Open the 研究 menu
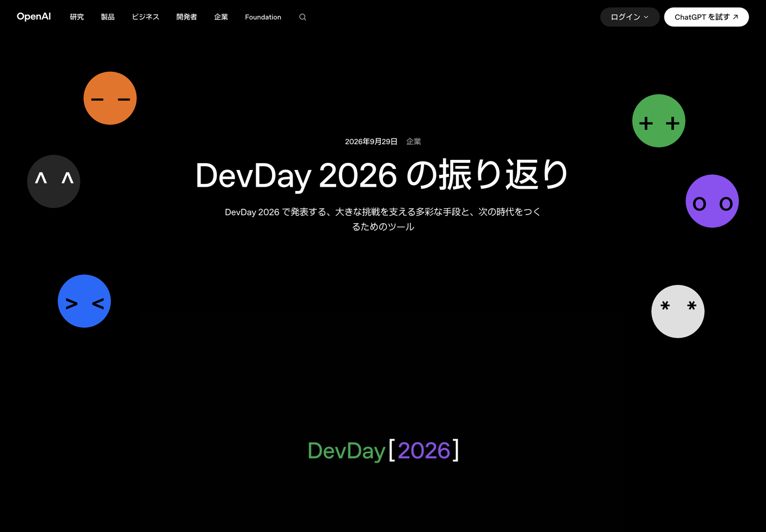Image resolution: width=766 pixels, height=532 pixels. tap(77, 17)
